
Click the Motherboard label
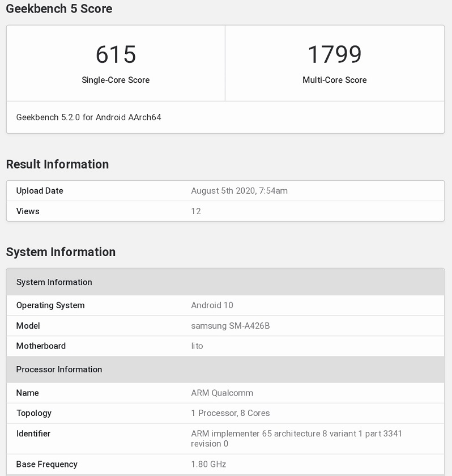[41, 346]
